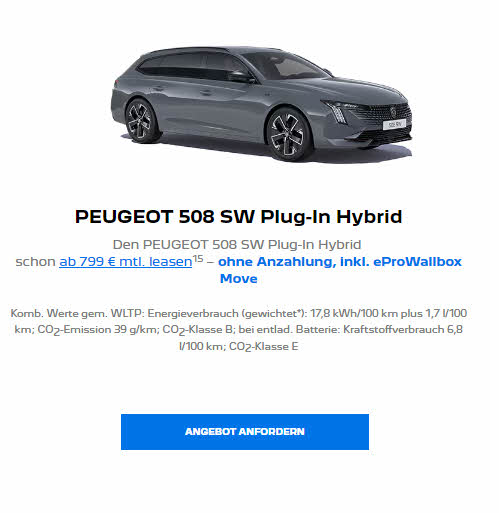Click the "CO2-Klasse B" label
Screen dimensions: 499x513
click(197, 330)
